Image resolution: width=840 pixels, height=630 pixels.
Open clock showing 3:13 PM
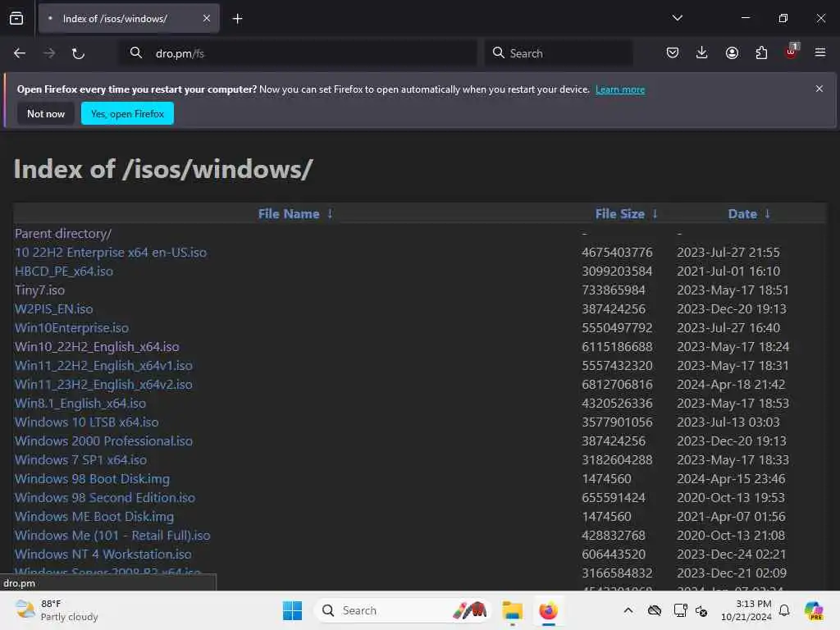point(746,610)
